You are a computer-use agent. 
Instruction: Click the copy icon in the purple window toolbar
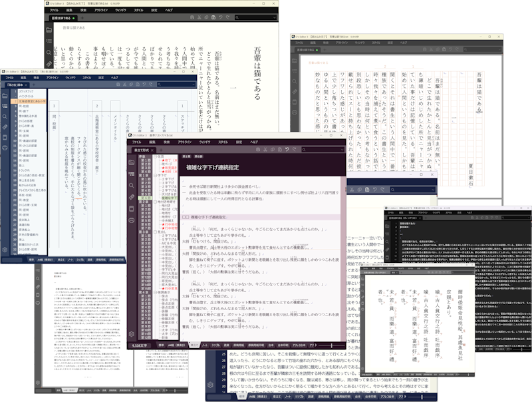tap(273, 149)
